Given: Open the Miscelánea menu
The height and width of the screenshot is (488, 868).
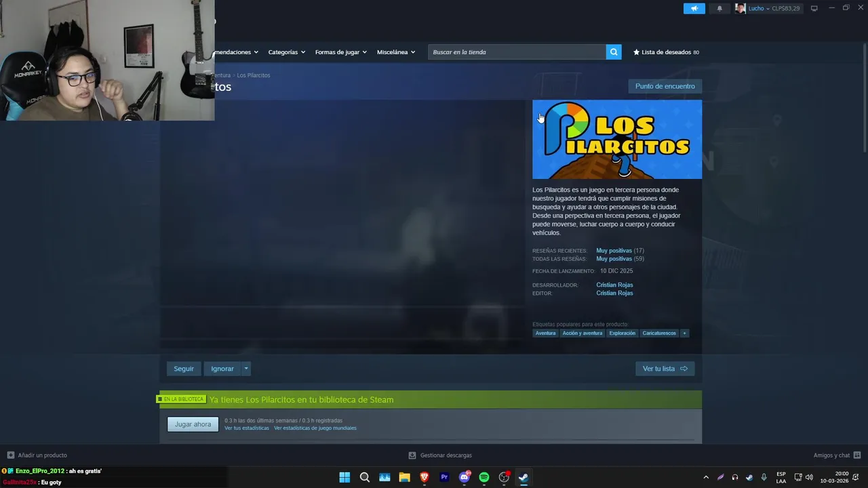Looking at the screenshot, I should coord(396,52).
